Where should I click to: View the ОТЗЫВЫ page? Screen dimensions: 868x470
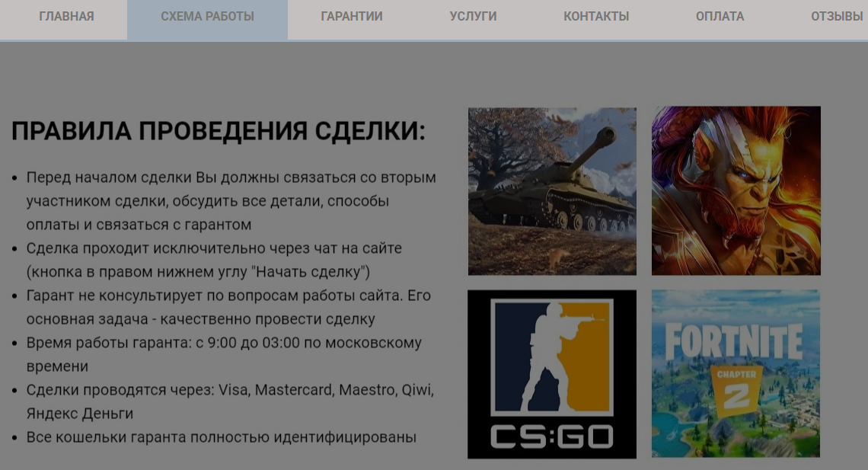(x=836, y=16)
